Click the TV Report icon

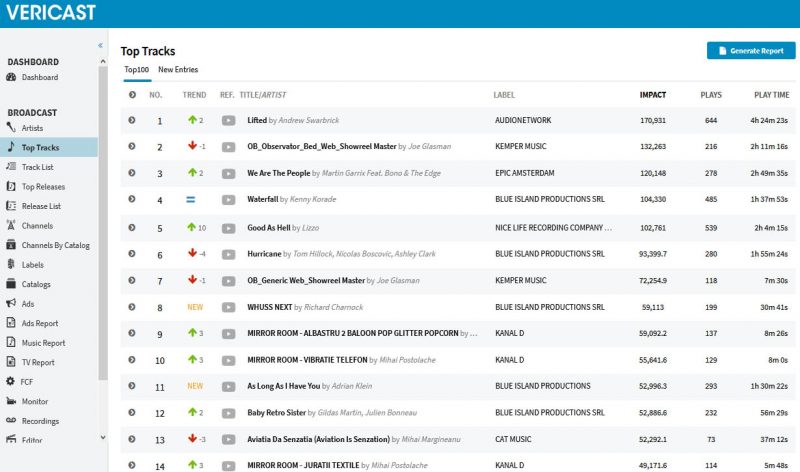pyautogui.click(x=11, y=362)
